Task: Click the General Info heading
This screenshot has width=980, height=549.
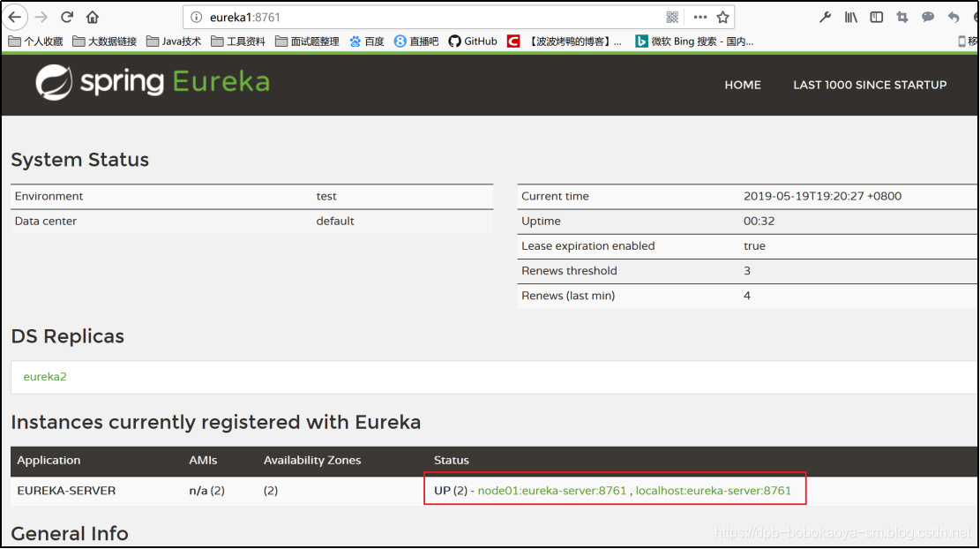Action: tap(70, 533)
